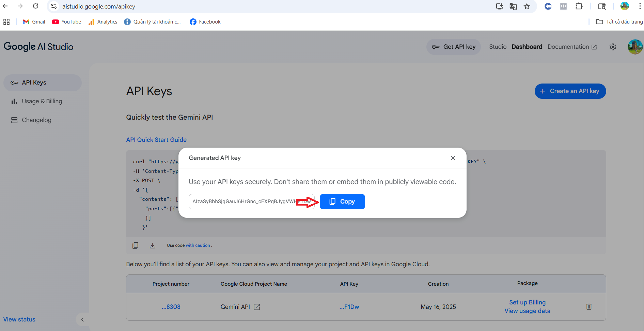Click the Google Translate icon in the address bar
Image resolution: width=644 pixels, height=331 pixels.
(x=513, y=6)
